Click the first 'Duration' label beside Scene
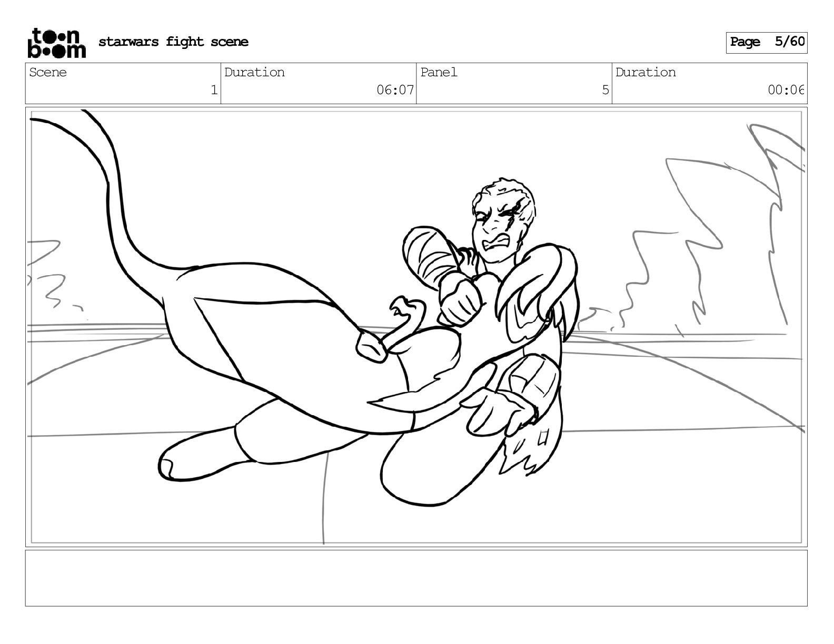The image size is (834, 644). 254,73
